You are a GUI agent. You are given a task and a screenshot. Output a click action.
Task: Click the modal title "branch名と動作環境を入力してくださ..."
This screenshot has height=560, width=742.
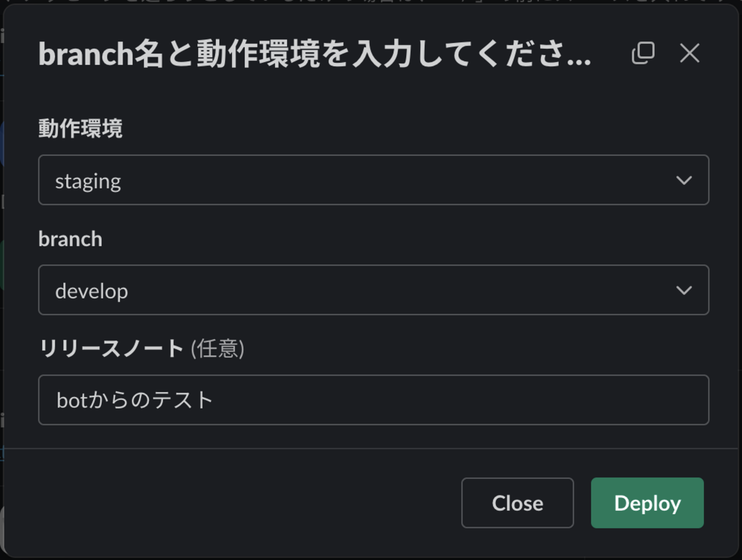coord(314,55)
